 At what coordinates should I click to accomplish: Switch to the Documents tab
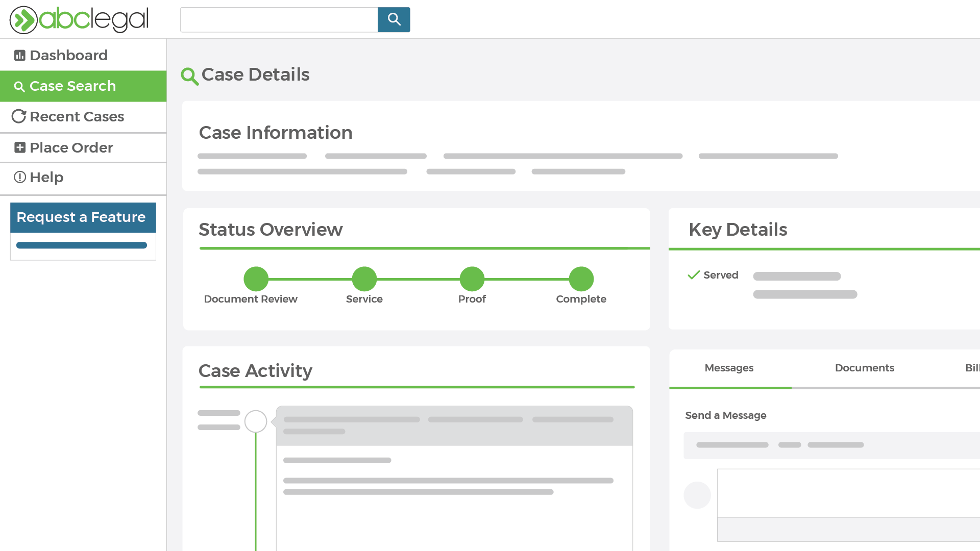pos(864,368)
